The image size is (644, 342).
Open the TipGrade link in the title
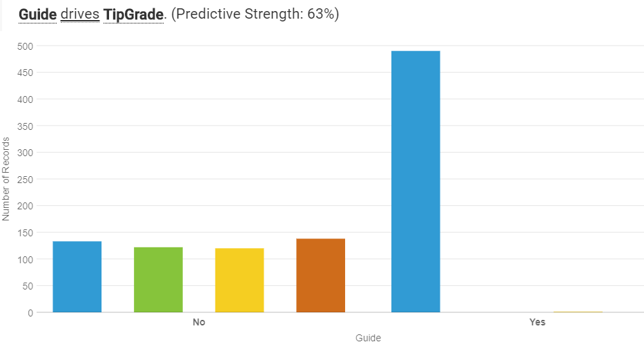click(133, 14)
